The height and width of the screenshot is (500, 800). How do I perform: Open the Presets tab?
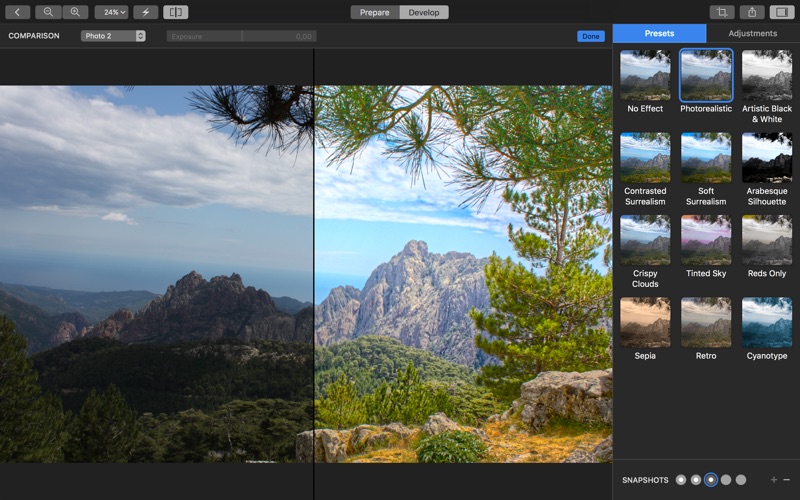click(x=659, y=33)
